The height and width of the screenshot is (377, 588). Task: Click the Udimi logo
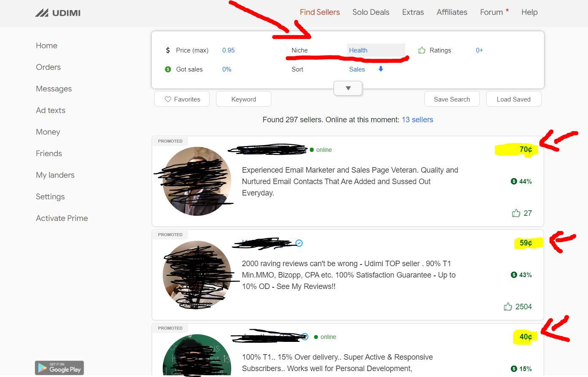click(57, 13)
